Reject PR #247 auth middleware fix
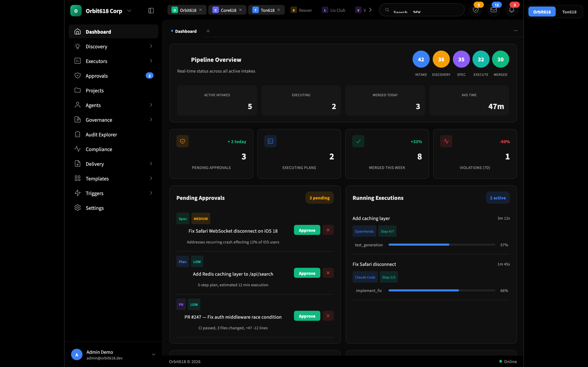Screen dimensions: 588x367 point(328,316)
